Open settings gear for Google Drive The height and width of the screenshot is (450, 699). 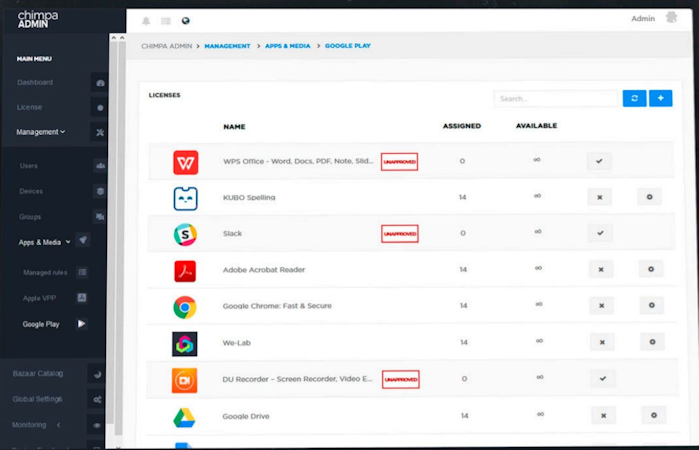(654, 415)
